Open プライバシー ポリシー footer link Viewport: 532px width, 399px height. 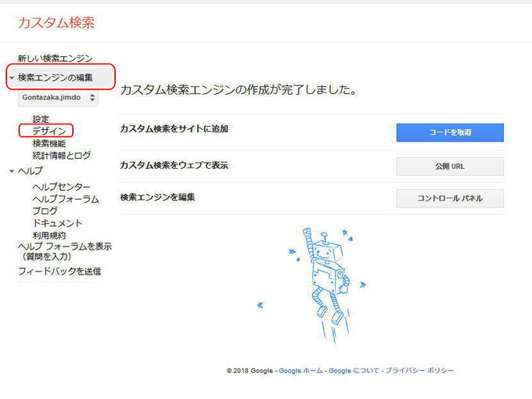pos(419,371)
